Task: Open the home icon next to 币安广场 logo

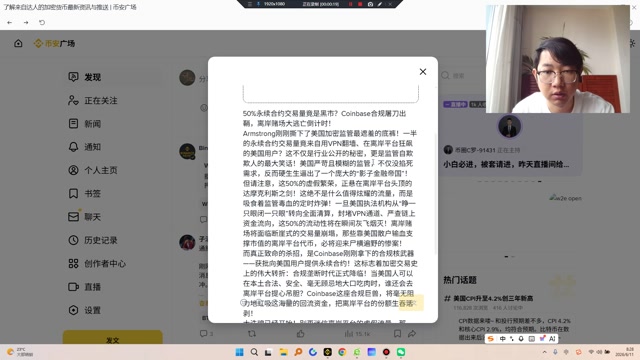Action: 18,43
